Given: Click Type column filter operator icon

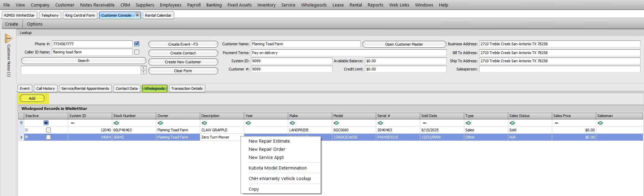Looking at the screenshot, I should point(468,123).
